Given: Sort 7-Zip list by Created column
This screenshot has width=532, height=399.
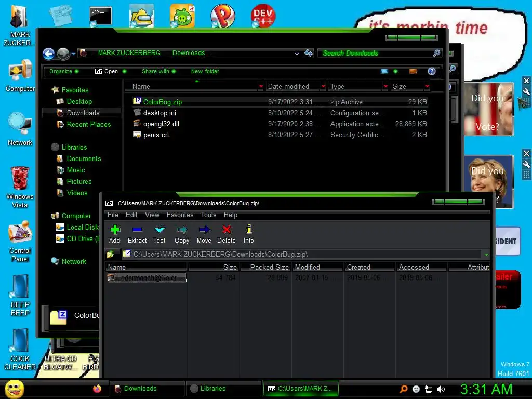Looking at the screenshot, I should click(x=370, y=267).
